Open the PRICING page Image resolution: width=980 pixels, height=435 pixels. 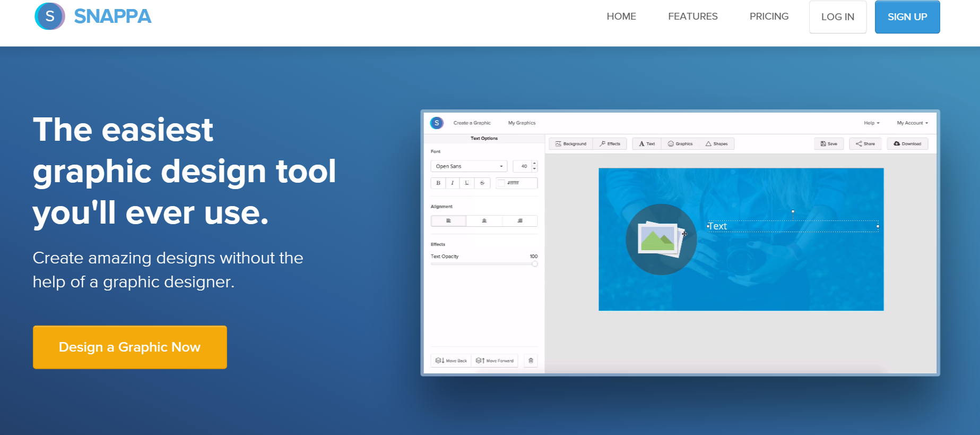(x=769, y=16)
